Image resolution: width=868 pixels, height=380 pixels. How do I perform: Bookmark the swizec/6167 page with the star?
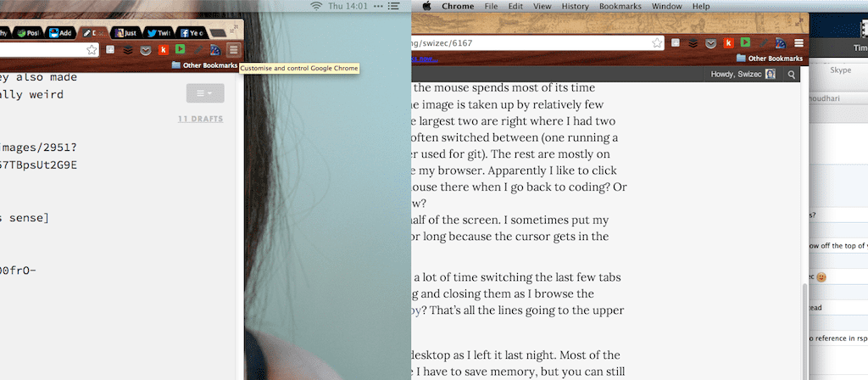tap(659, 42)
